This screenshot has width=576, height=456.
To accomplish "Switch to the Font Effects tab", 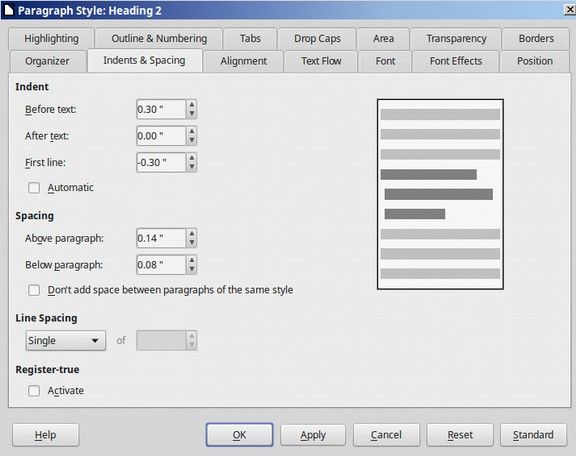I will pos(456,61).
